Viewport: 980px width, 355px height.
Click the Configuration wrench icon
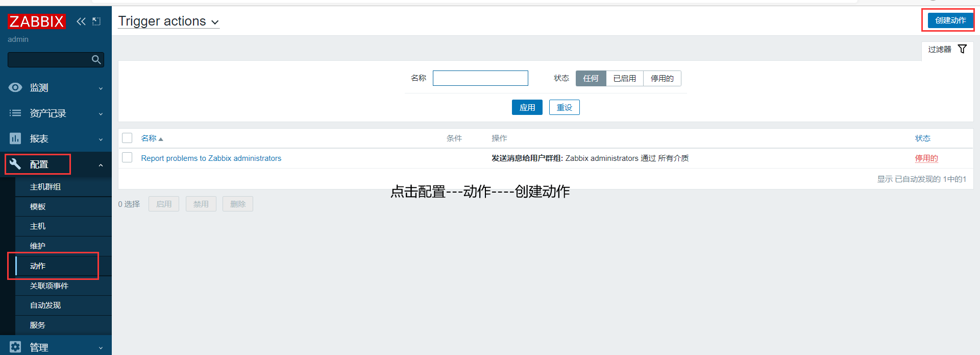[15, 164]
